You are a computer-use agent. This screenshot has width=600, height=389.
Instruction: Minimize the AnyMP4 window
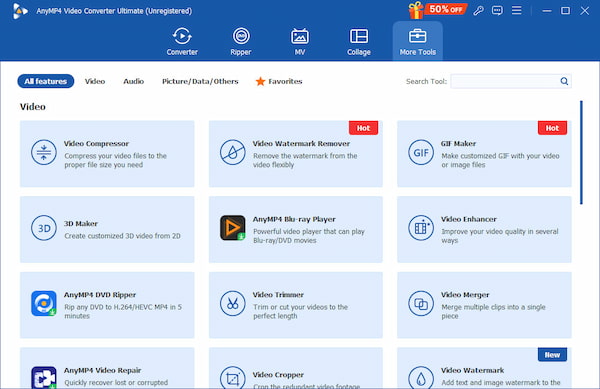[547, 11]
